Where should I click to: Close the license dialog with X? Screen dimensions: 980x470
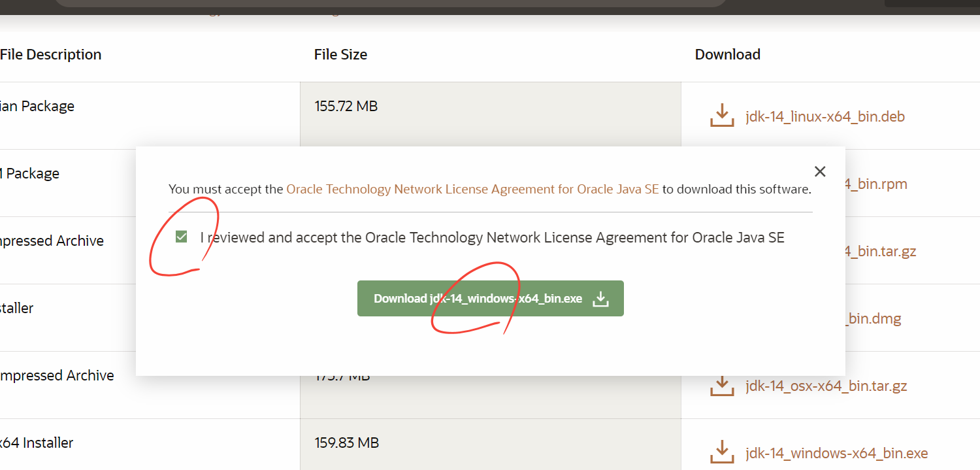[820, 171]
